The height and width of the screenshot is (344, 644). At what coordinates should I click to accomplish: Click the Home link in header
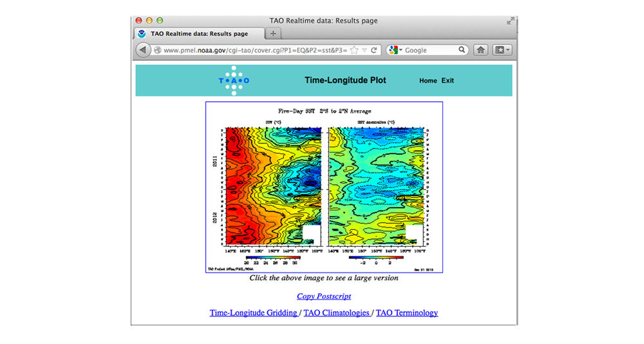click(x=428, y=81)
